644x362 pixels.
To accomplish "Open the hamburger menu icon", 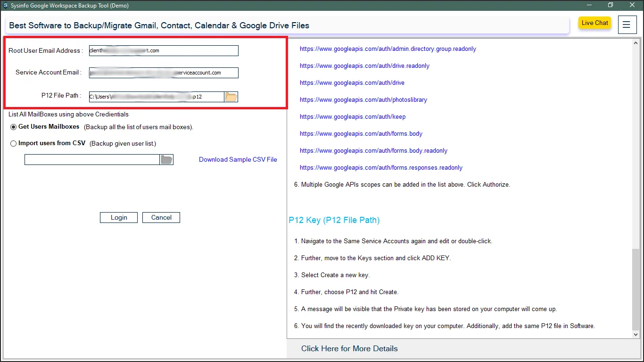I will 627,25.
